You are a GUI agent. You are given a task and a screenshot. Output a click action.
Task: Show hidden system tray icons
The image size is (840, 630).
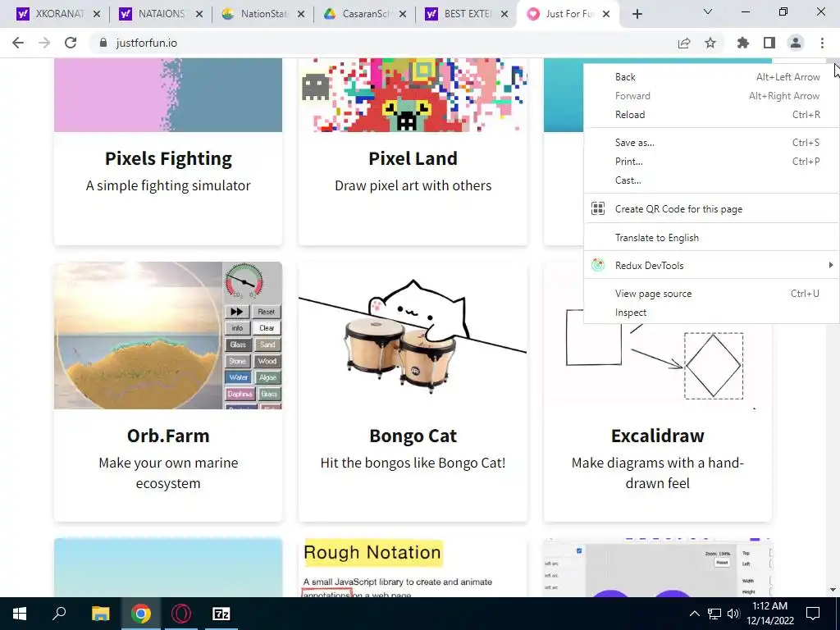point(694,614)
